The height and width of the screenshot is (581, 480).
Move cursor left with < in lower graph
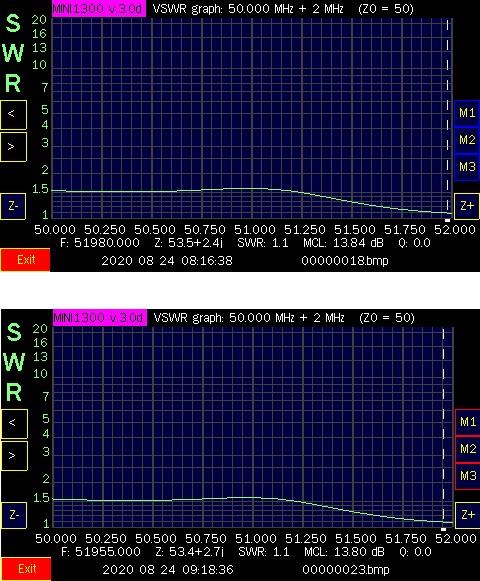coord(14,424)
